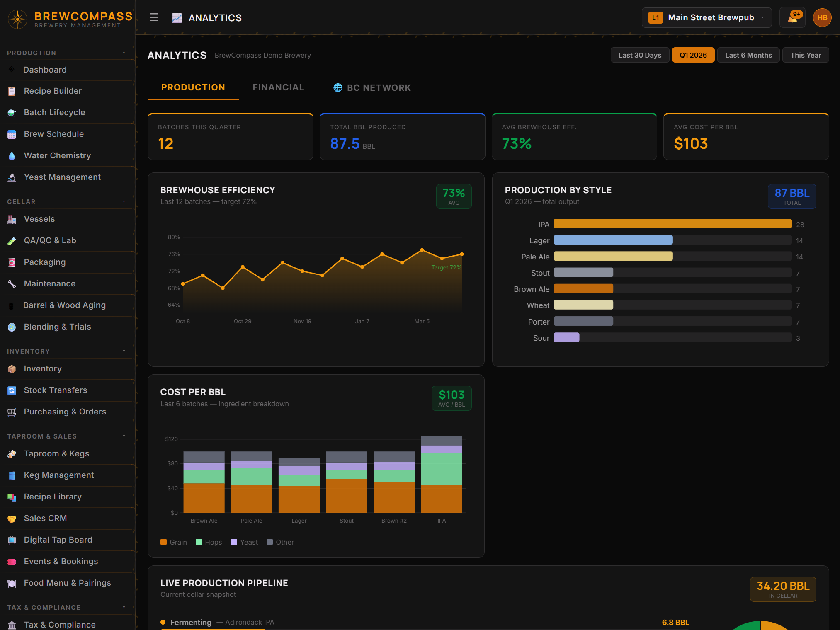The image size is (840, 630).
Task: Select the Last 6 Months range
Action: 748,55
